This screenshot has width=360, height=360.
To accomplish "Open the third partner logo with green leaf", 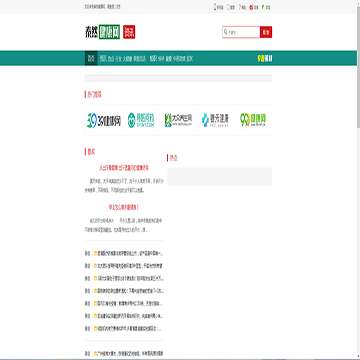I will (178, 120).
